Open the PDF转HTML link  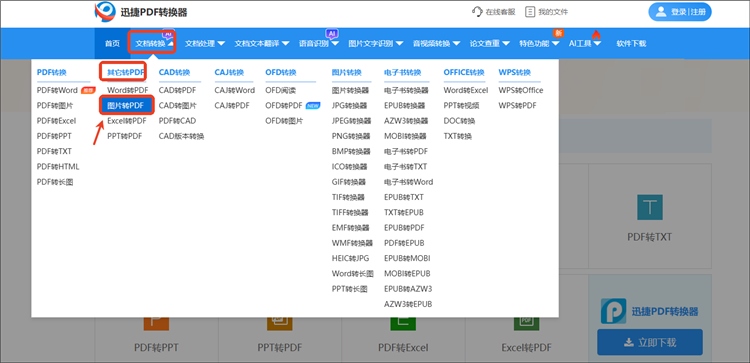click(x=58, y=166)
